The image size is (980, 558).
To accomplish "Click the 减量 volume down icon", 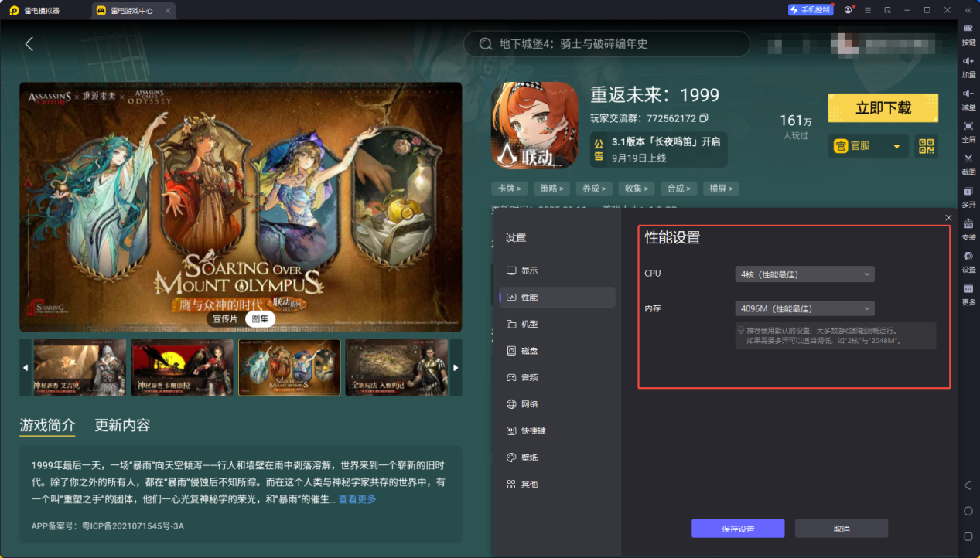I will 968,94.
